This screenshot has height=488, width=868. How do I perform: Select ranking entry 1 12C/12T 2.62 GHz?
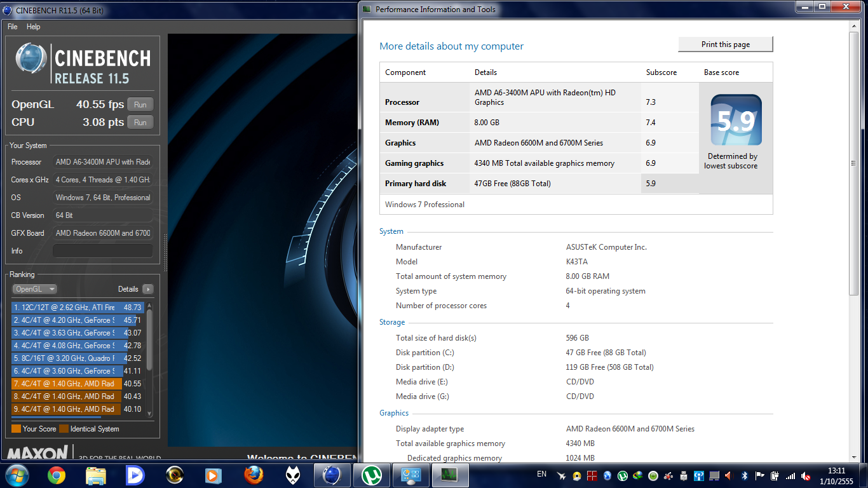click(x=78, y=308)
